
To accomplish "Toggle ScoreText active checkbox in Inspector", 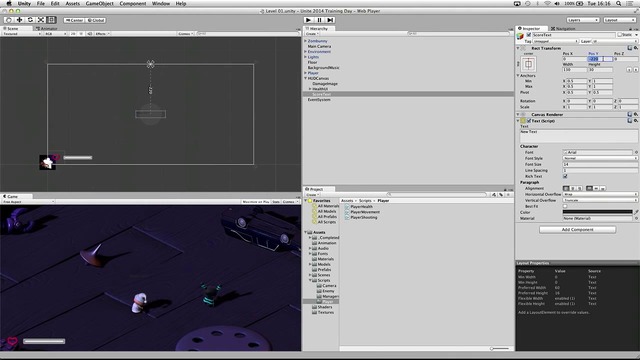I will tap(529, 35).
